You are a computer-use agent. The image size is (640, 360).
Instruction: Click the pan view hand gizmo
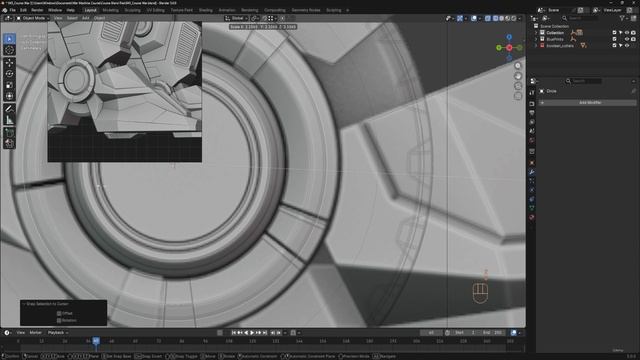point(518,76)
